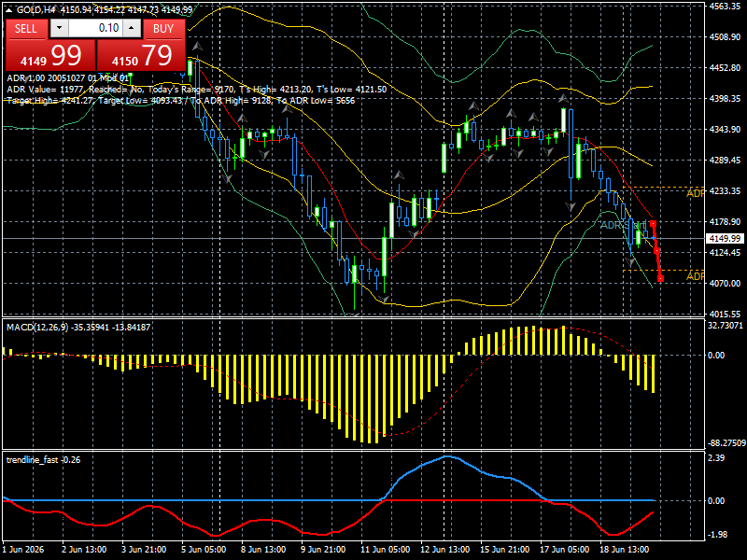Viewport: 747px width, 560px height.
Task: Click the 4343.90 price scale label
Action: pos(725,130)
